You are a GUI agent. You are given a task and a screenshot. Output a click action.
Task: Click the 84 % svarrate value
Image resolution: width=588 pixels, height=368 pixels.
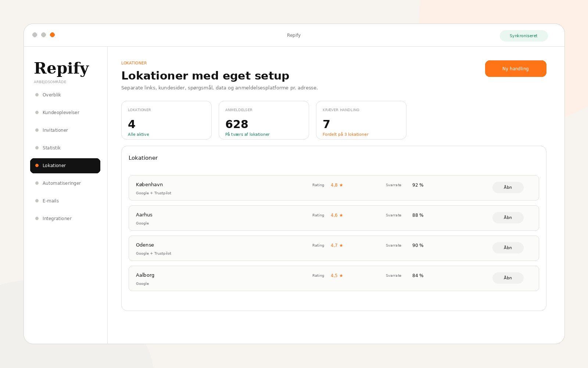coord(418,276)
